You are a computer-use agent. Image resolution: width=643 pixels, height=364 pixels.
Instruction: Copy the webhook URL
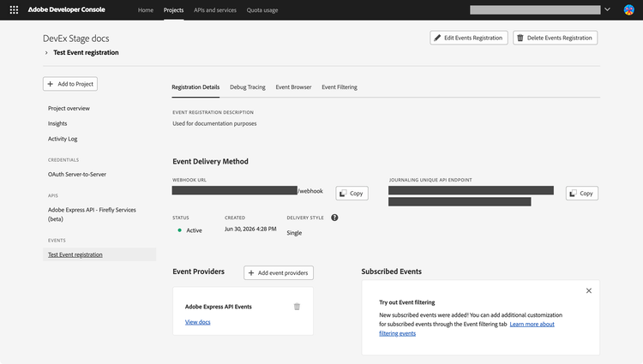(352, 194)
